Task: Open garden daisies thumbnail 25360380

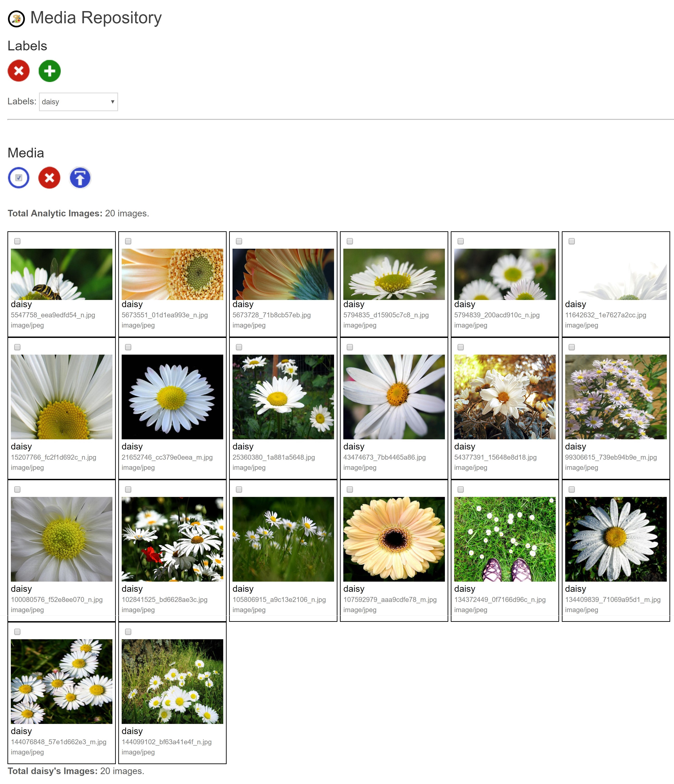Action: point(283,397)
